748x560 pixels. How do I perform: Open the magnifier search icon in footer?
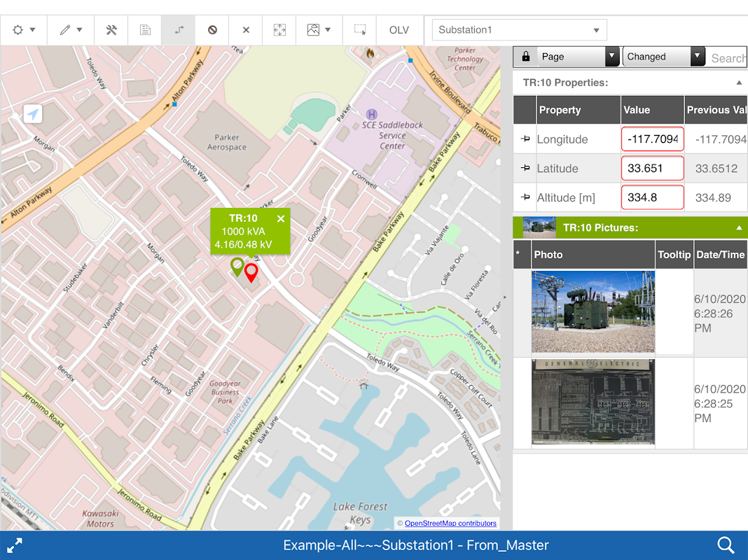coord(726,545)
